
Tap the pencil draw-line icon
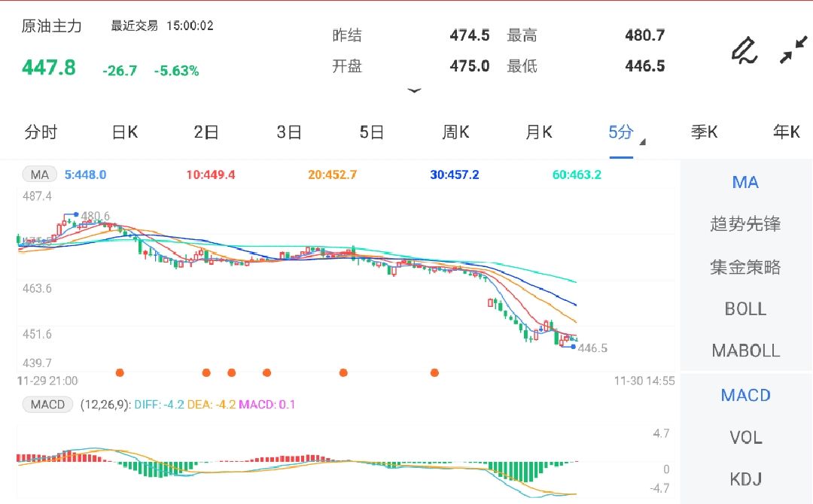coord(744,50)
